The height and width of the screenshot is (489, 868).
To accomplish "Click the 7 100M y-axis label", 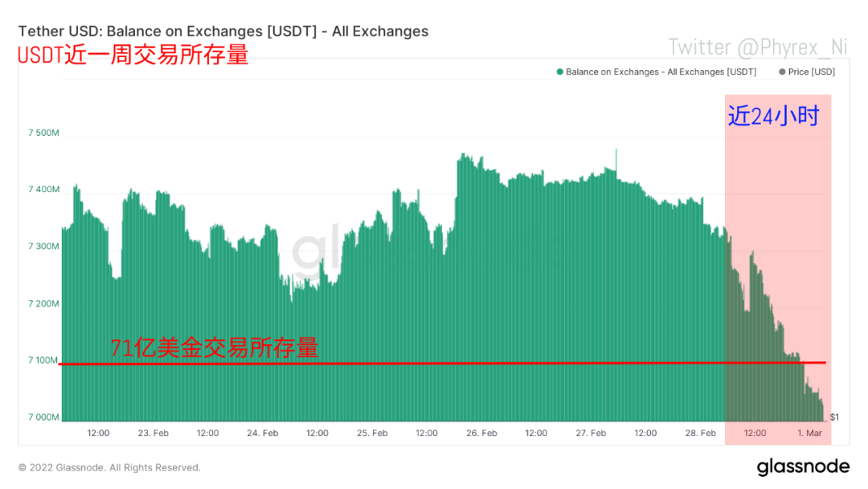I will coord(43,360).
